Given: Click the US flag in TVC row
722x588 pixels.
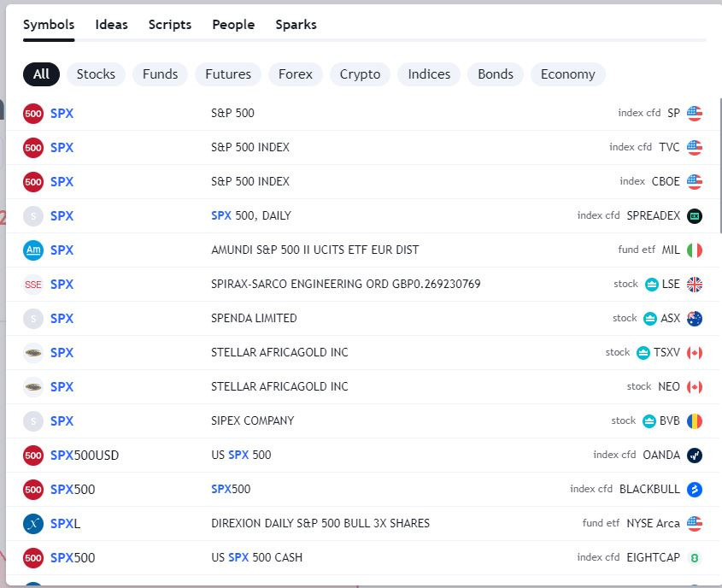Looking at the screenshot, I should (x=695, y=148).
